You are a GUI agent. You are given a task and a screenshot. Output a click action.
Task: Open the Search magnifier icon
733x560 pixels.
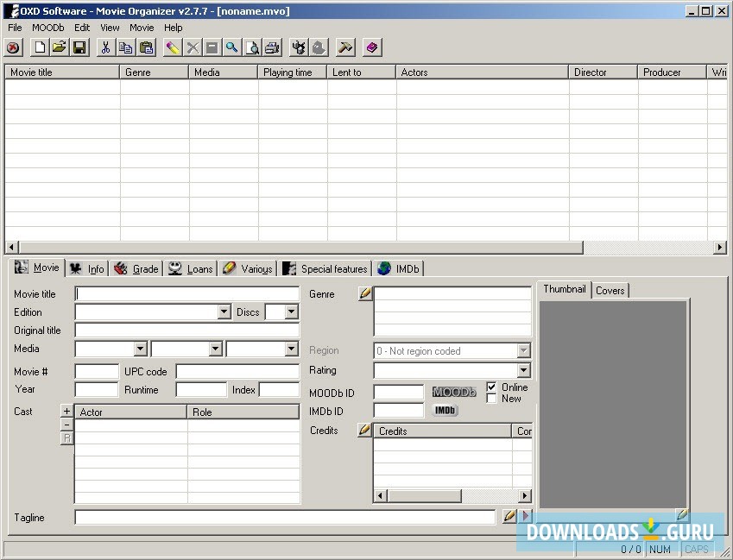point(231,47)
